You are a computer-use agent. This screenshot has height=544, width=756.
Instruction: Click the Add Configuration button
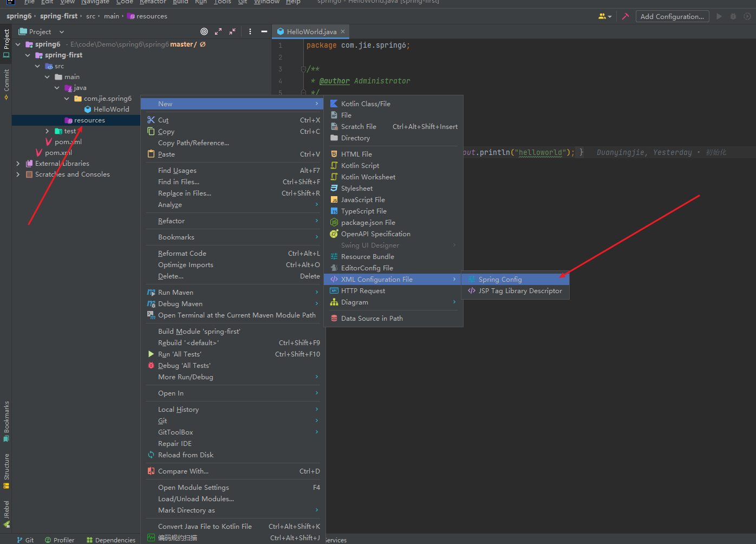point(672,16)
